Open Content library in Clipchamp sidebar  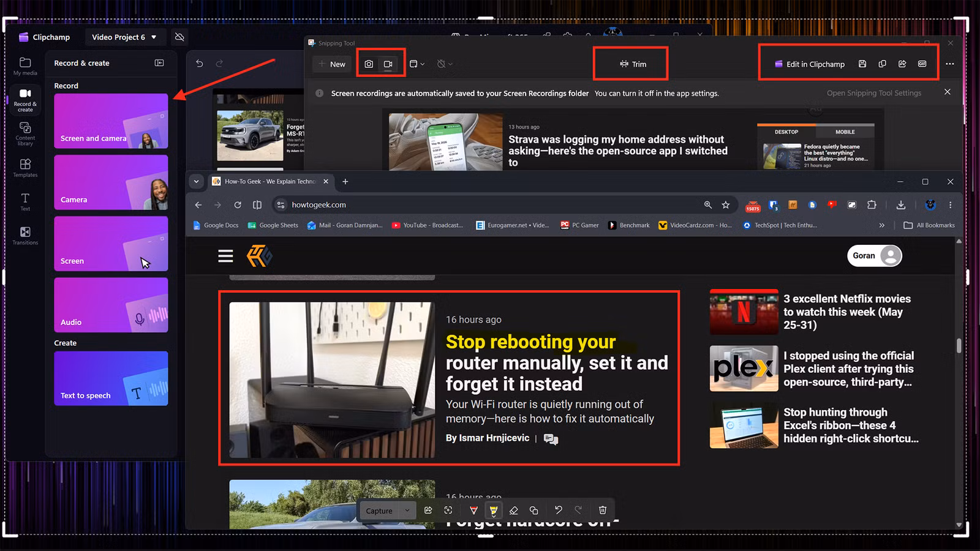(x=25, y=133)
